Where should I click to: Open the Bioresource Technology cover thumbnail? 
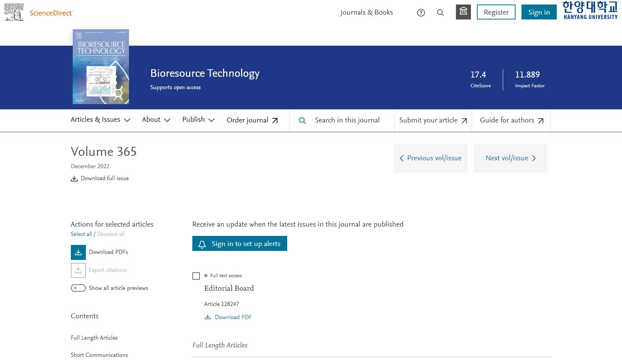[x=101, y=67]
